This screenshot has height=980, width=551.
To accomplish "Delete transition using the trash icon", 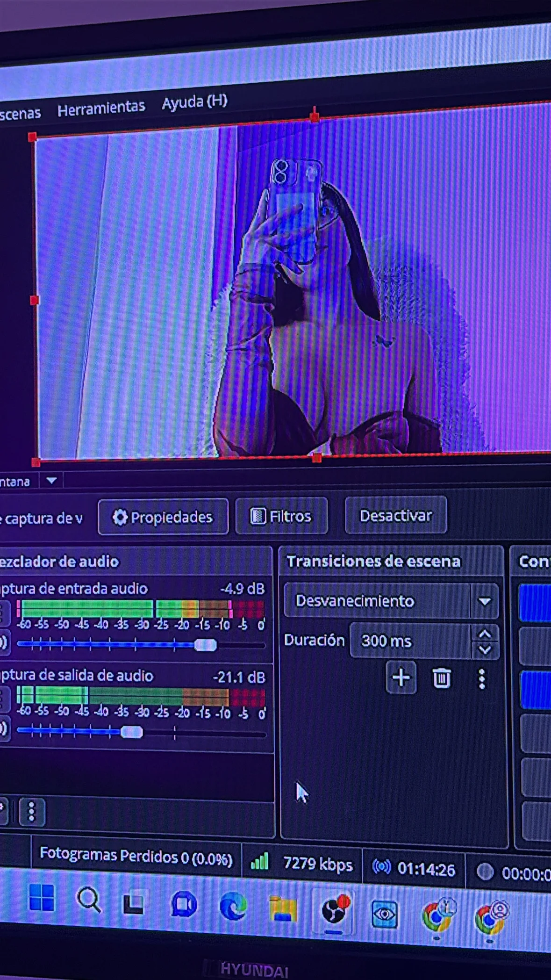I will click(441, 678).
